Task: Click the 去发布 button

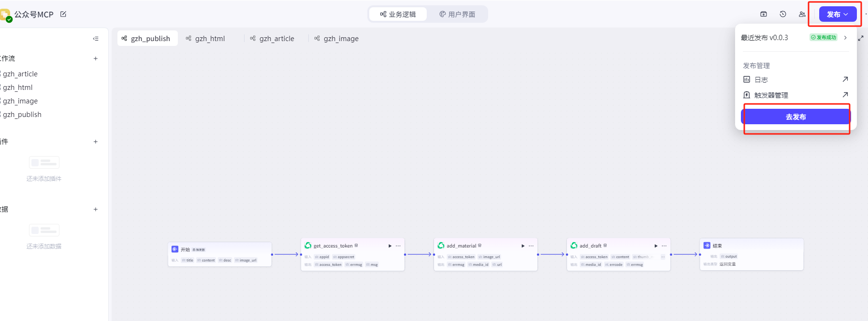Action: (x=796, y=117)
